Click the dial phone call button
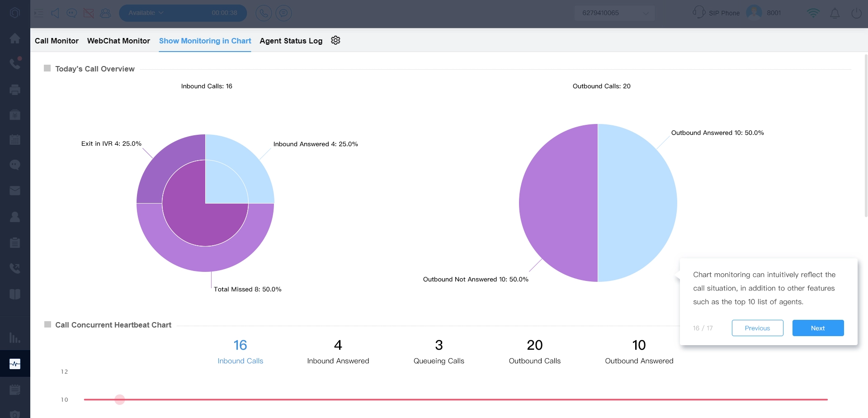Screen dimensions: 868x418 [x=264, y=13]
